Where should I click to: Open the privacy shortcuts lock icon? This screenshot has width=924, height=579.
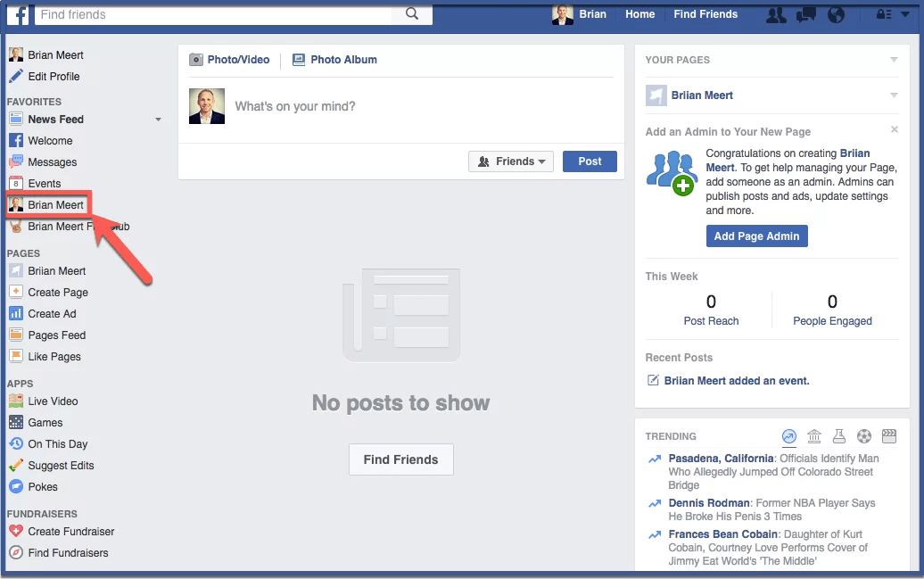point(884,14)
